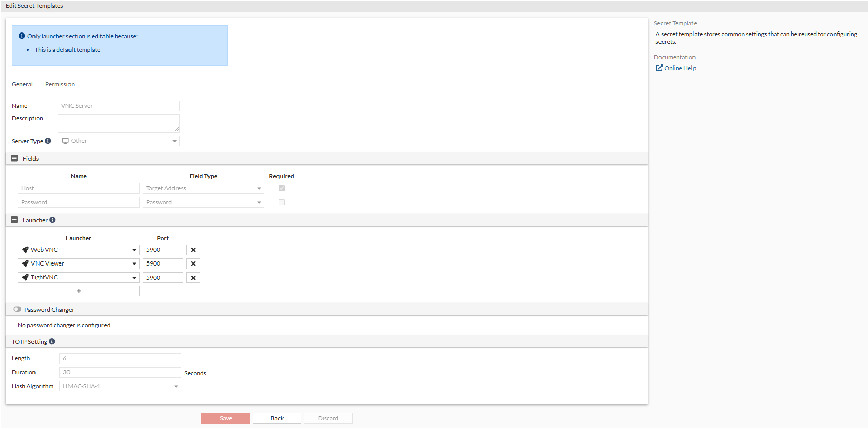Screen dimensions: 868x429
Task: Open the Hash Algorithm dropdown
Action: 120,386
